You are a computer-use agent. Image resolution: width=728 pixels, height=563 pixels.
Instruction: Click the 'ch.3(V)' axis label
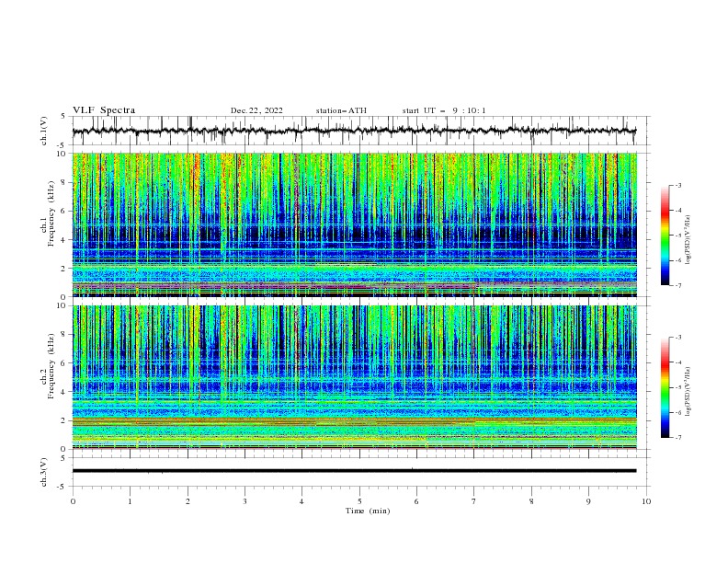pyautogui.click(x=44, y=472)
